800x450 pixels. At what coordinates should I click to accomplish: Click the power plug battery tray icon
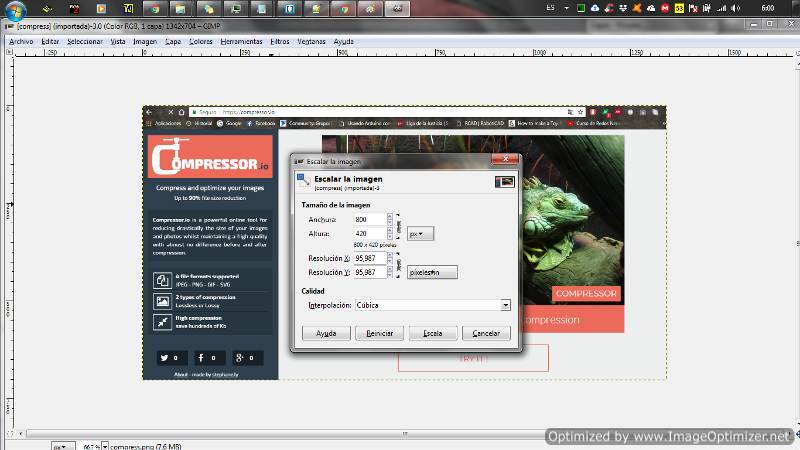707,8
